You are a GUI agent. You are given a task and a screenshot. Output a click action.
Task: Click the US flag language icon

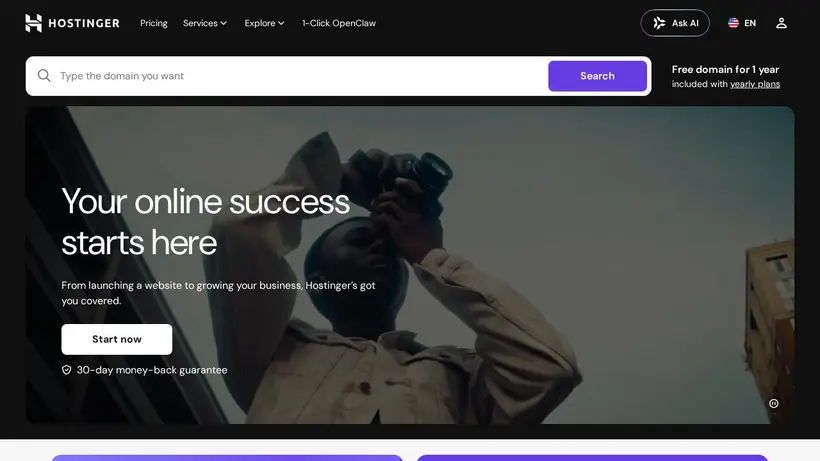pyautogui.click(x=733, y=23)
